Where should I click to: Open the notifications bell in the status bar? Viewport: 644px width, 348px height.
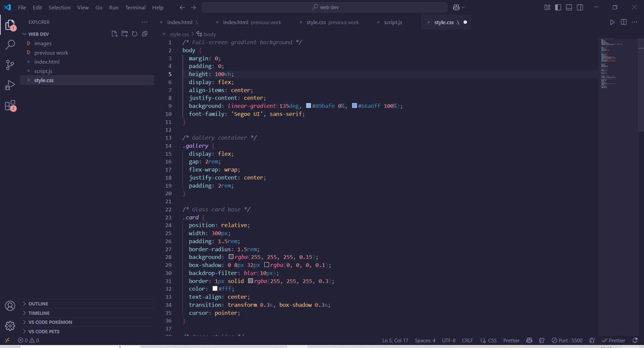634,340
